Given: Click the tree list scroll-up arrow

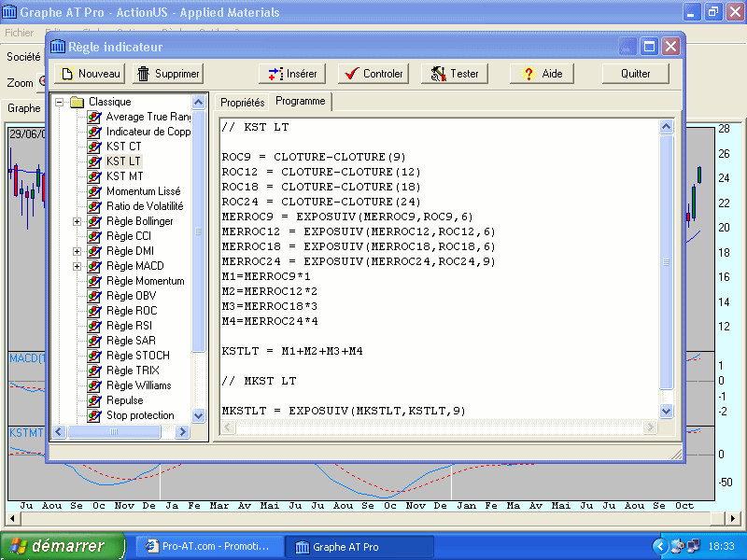Looking at the screenshot, I should [199, 102].
